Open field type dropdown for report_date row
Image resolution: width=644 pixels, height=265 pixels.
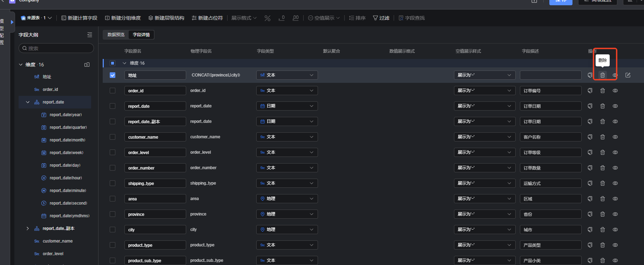(x=287, y=106)
